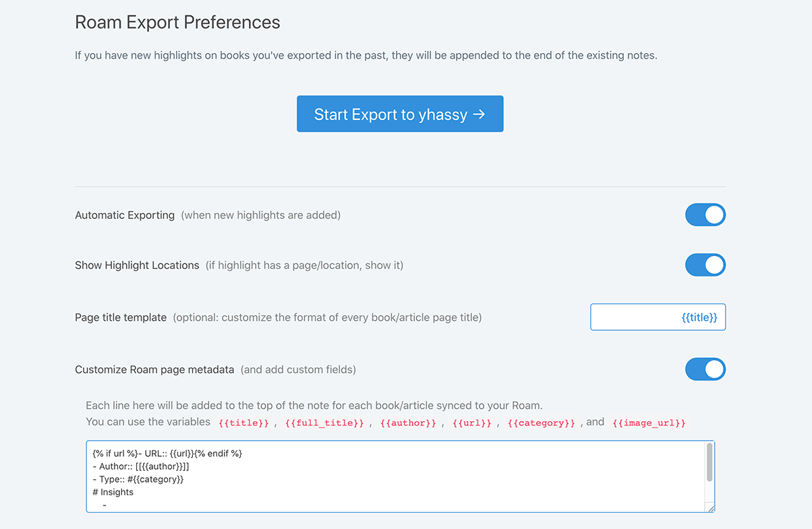The width and height of the screenshot is (812, 529).
Task: Click the Roam Export Preferences heading
Action: coord(177,22)
